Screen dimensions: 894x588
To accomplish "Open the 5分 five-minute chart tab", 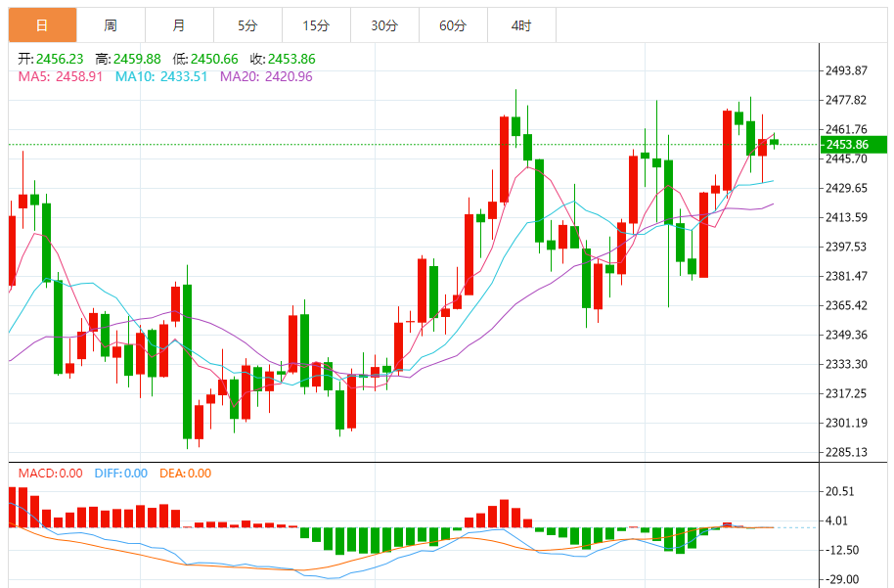I will [x=247, y=25].
